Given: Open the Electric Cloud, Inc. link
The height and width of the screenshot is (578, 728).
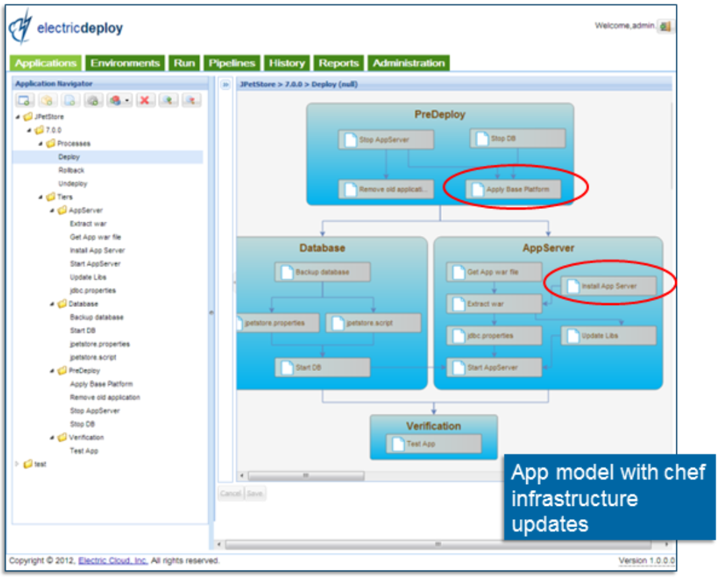Looking at the screenshot, I should (113, 560).
